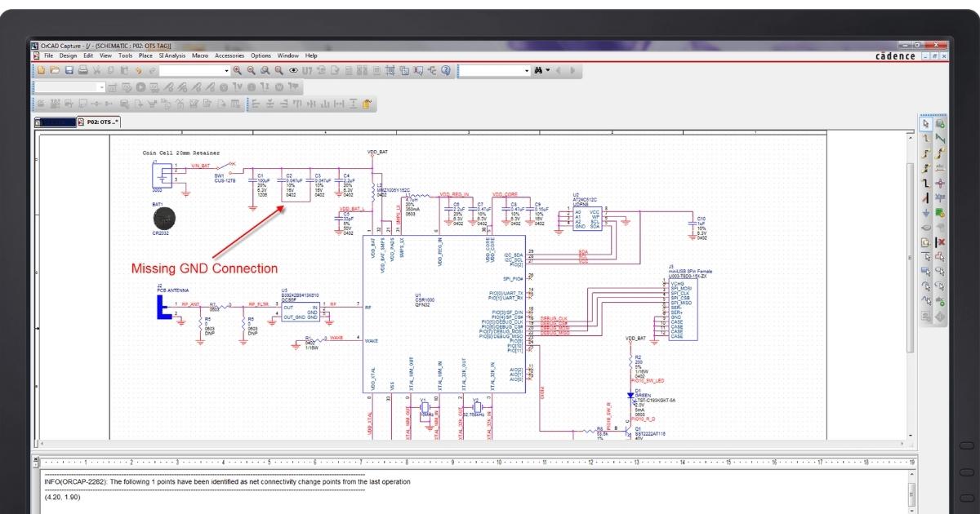Click the cadence logo in the menu bar

895,55
